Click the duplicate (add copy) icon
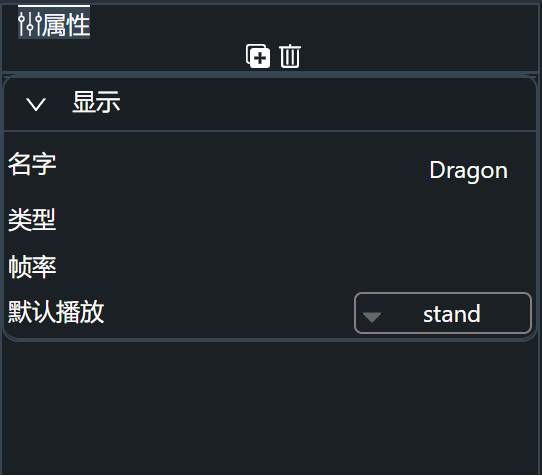 [x=258, y=56]
